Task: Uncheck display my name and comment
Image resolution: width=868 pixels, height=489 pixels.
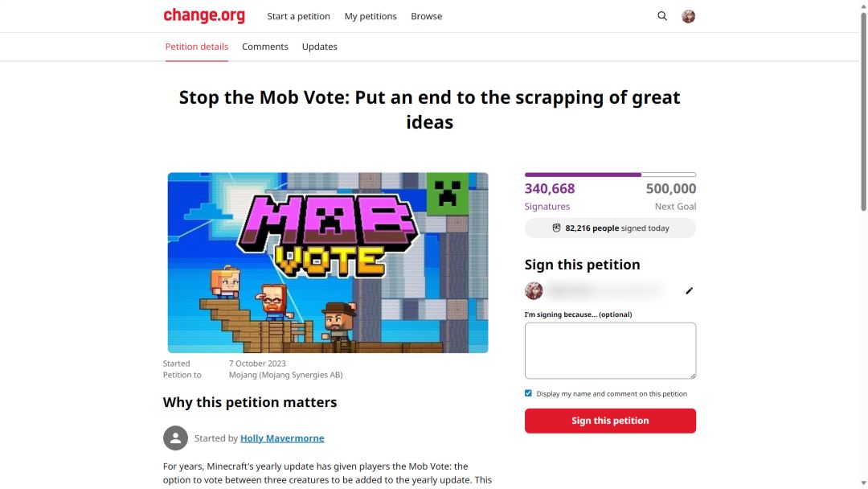Action: [x=528, y=393]
